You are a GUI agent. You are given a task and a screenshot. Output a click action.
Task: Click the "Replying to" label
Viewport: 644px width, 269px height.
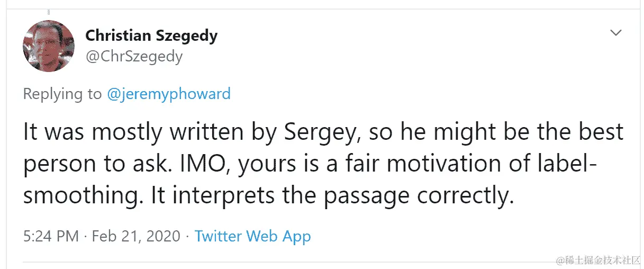[x=62, y=94]
